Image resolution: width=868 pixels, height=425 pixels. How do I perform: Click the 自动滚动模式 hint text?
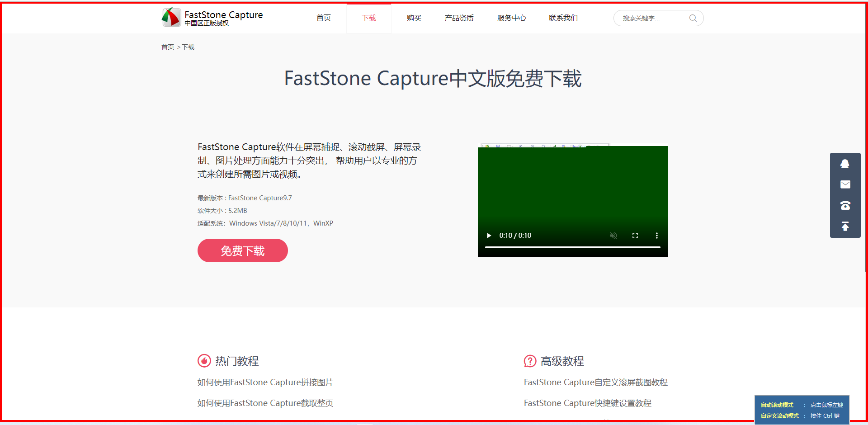pos(777,405)
